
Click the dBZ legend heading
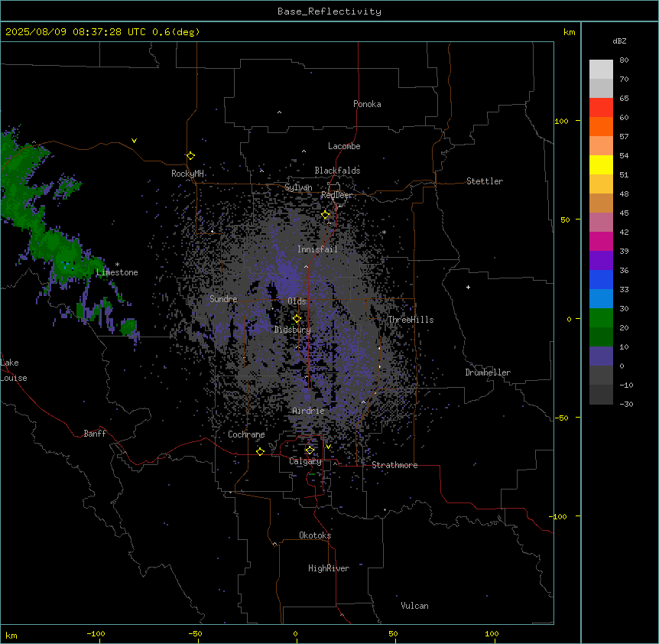(619, 41)
